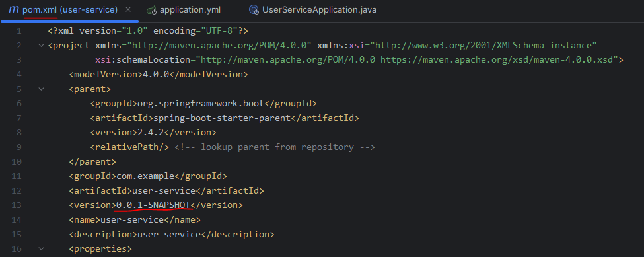Click the closing parent tag on line 10
The width and height of the screenshot is (644, 257).
[92, 161]
